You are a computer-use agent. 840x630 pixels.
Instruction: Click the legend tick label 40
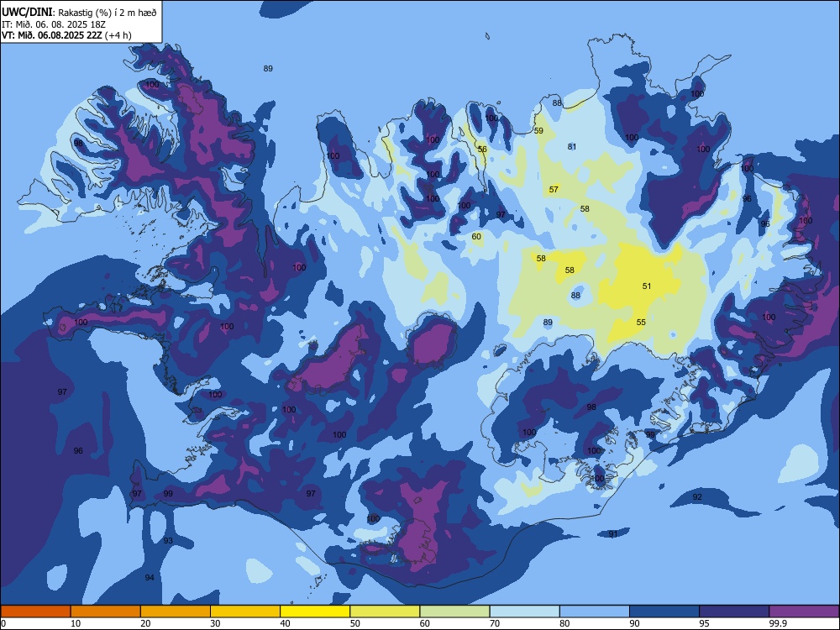[x=285, y=623]
